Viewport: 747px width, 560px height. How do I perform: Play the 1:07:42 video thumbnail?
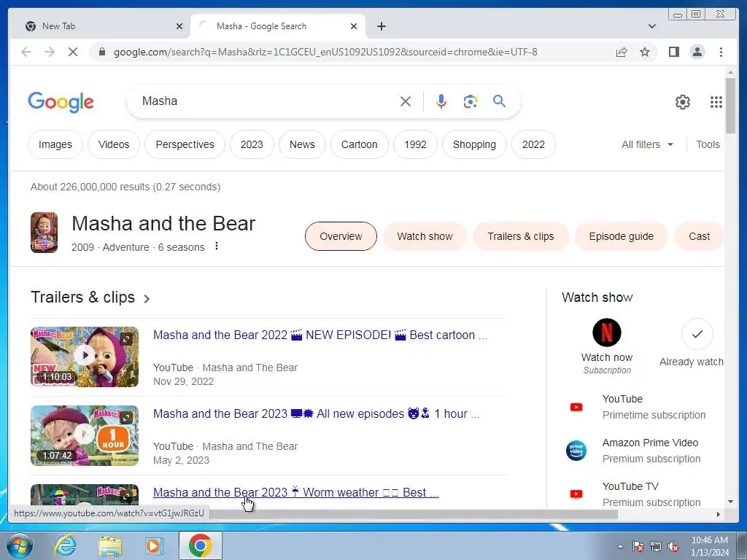tap(85, 435)
